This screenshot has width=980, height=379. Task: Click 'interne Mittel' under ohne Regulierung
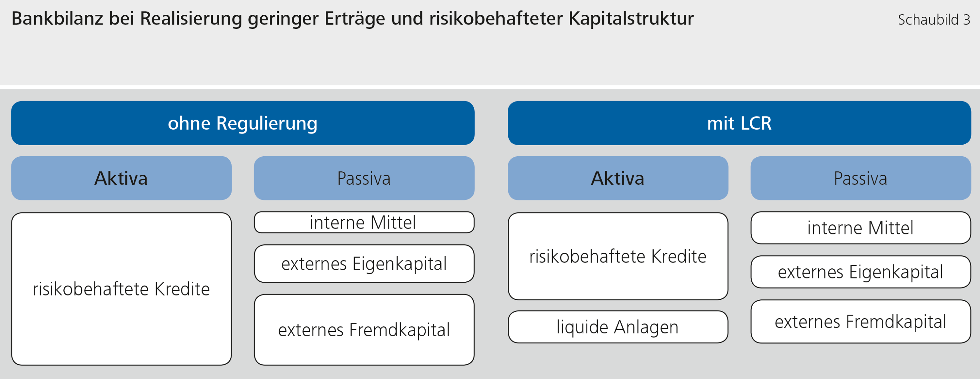click(364, 222)
